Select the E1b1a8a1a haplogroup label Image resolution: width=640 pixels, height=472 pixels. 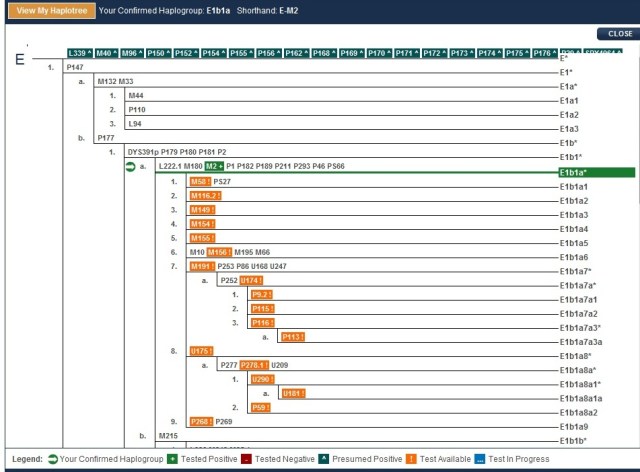[582, 398]
